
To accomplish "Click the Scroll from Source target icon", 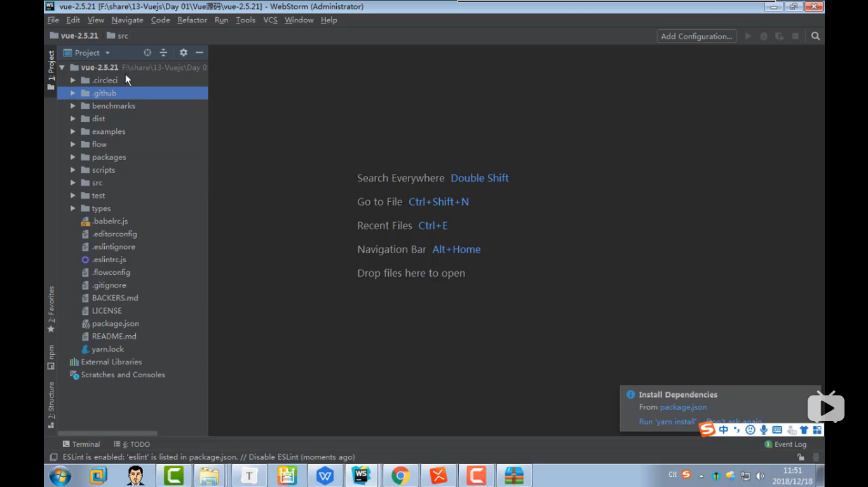I will [x=147, y=53].
